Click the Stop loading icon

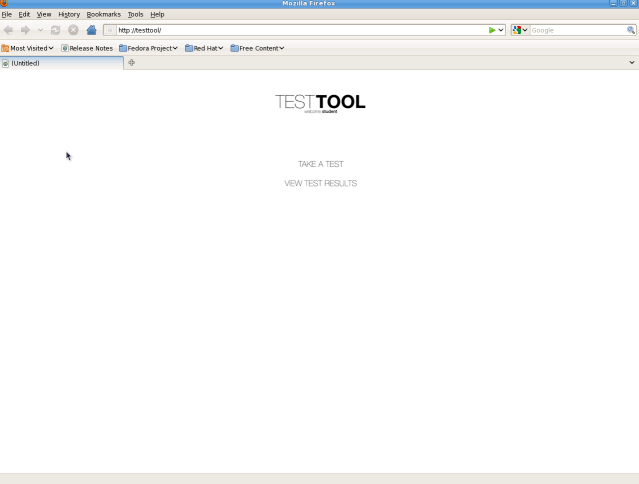(73, 30)
